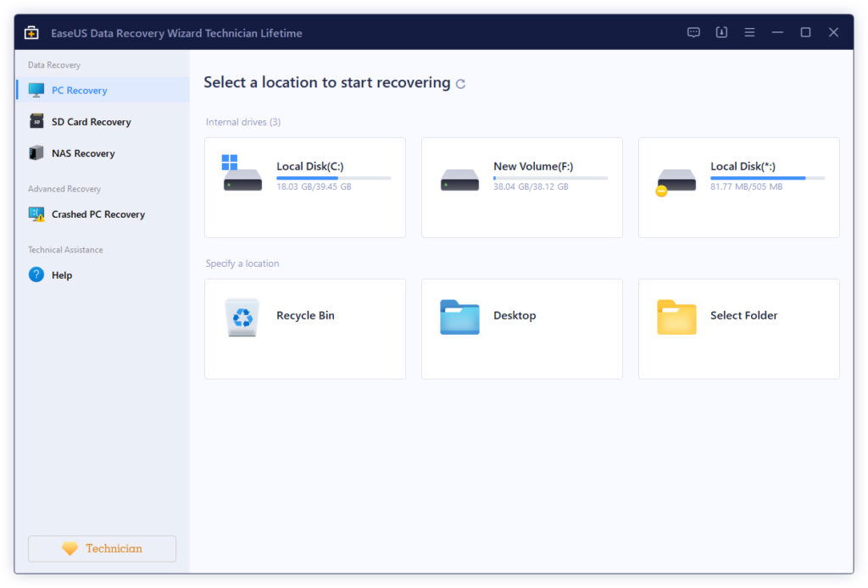This screenshot has height=588, width=868.
Task: Click the yellow Select Folder icon
Action: [676, 317]
